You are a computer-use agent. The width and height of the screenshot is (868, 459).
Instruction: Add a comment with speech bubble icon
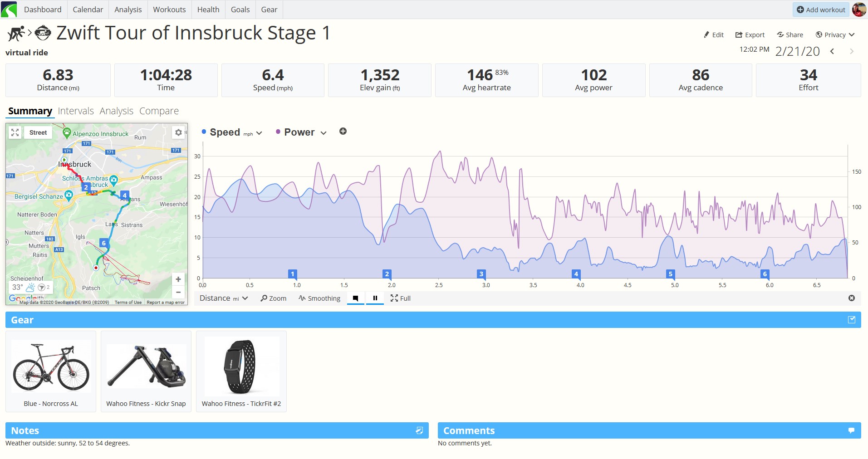click(x=852, y=430)
